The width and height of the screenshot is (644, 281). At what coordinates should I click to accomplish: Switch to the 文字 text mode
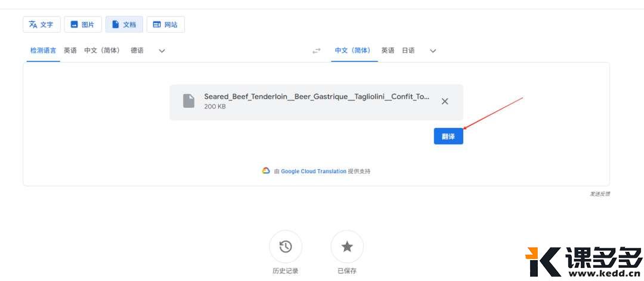point(42,24)
